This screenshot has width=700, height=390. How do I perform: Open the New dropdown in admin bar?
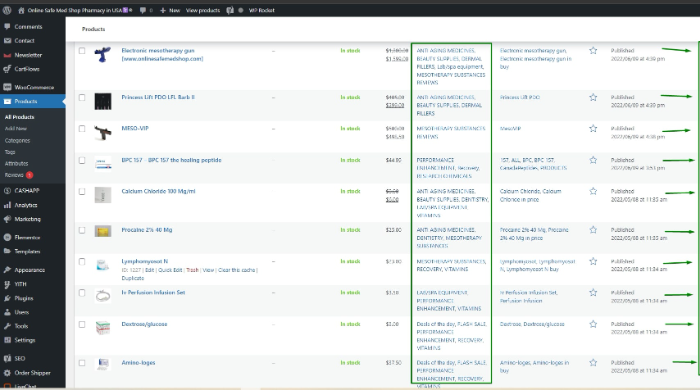coord(170,10)
